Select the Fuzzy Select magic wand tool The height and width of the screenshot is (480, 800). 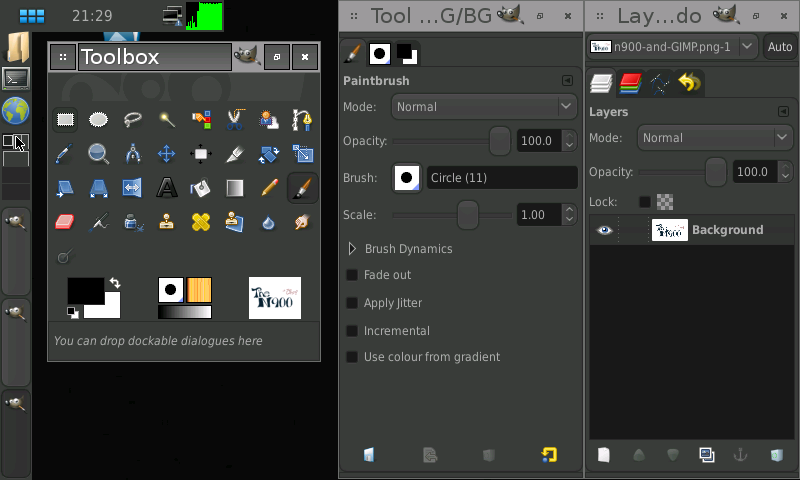click(x=167, y=120)
